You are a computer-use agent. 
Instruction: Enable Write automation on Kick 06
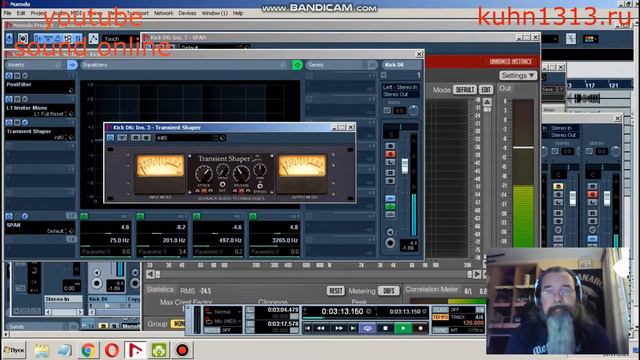coord(390,181)
